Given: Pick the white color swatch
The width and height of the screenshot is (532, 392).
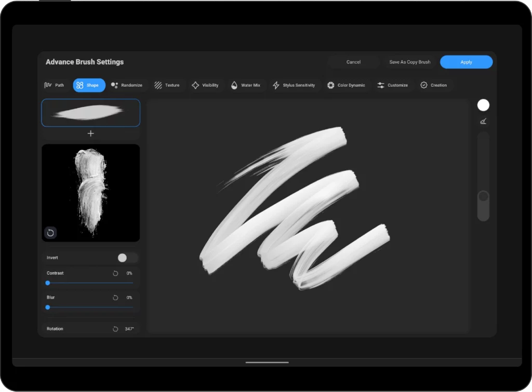Looking at the screenshot, I should (483, 105).
